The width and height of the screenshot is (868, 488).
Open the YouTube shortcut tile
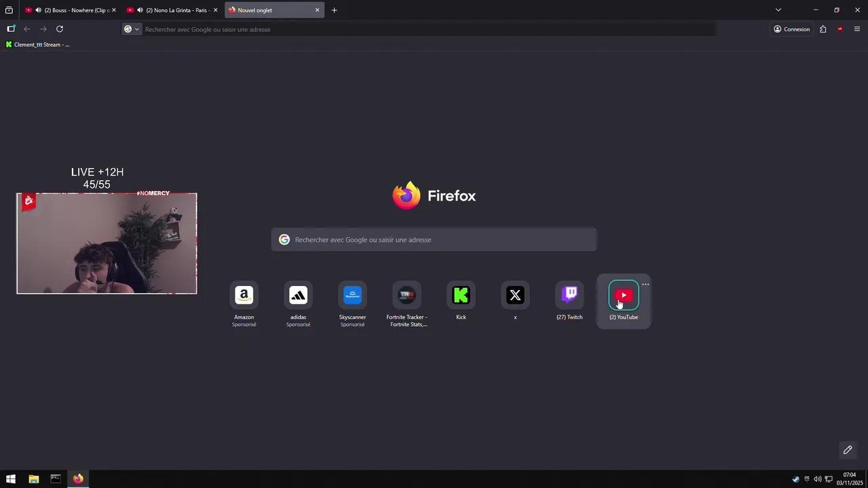[x=624, y=300]
